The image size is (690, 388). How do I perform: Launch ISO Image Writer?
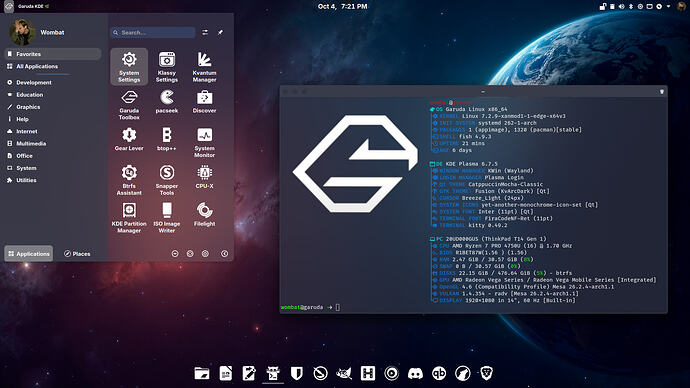[167, 217]
